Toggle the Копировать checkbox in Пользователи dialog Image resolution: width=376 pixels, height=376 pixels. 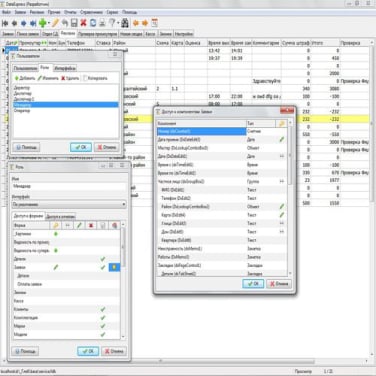tap(85, 78)
